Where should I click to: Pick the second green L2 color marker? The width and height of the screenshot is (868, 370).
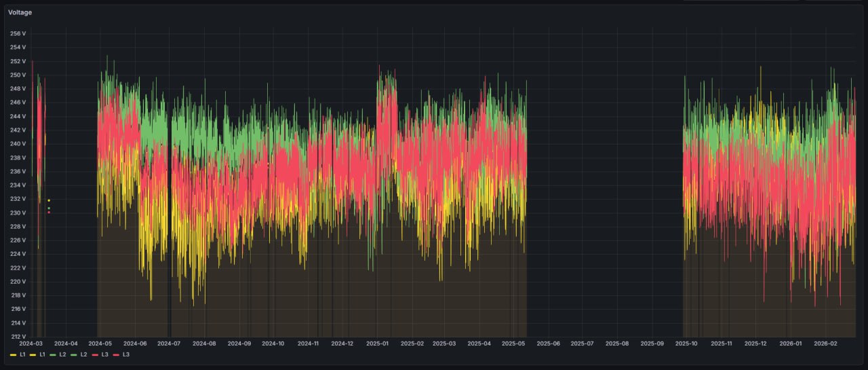[x=73, y=354]
